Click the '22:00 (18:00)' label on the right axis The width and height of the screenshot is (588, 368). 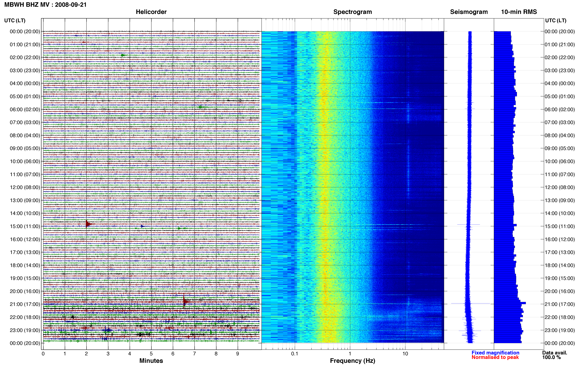click(560, 317)
